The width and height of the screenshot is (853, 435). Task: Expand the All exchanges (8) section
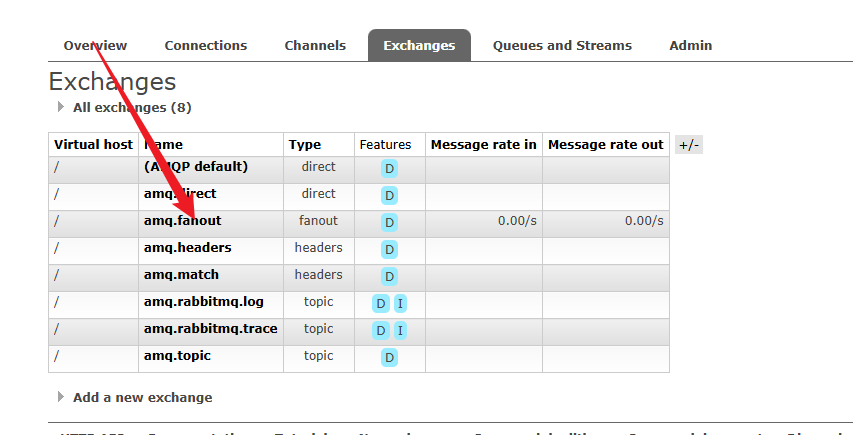pyautogui.click(x=132, y=108)
